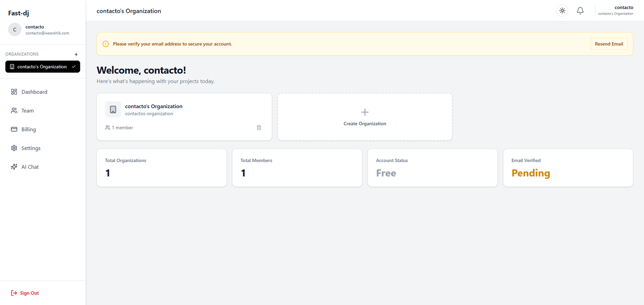Delete contacto's Organization using trash icon
The image size is (644, 305).
tap(259, 128)
